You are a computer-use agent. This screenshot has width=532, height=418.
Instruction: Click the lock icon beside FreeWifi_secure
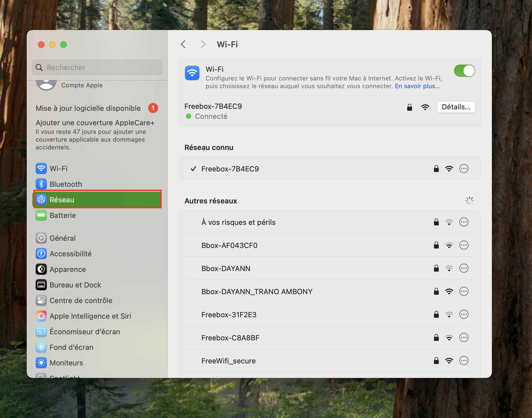point(436,361)
